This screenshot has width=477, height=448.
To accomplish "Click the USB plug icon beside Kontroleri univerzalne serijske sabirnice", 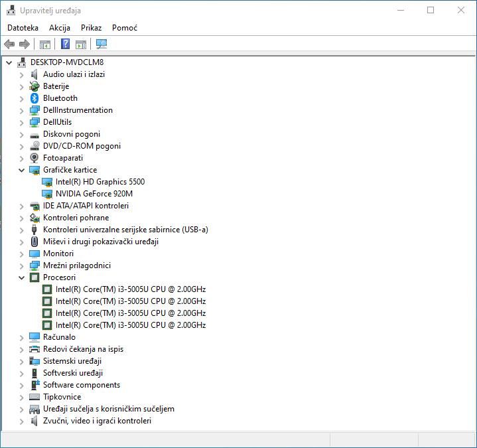I will (x=34, y=230).
